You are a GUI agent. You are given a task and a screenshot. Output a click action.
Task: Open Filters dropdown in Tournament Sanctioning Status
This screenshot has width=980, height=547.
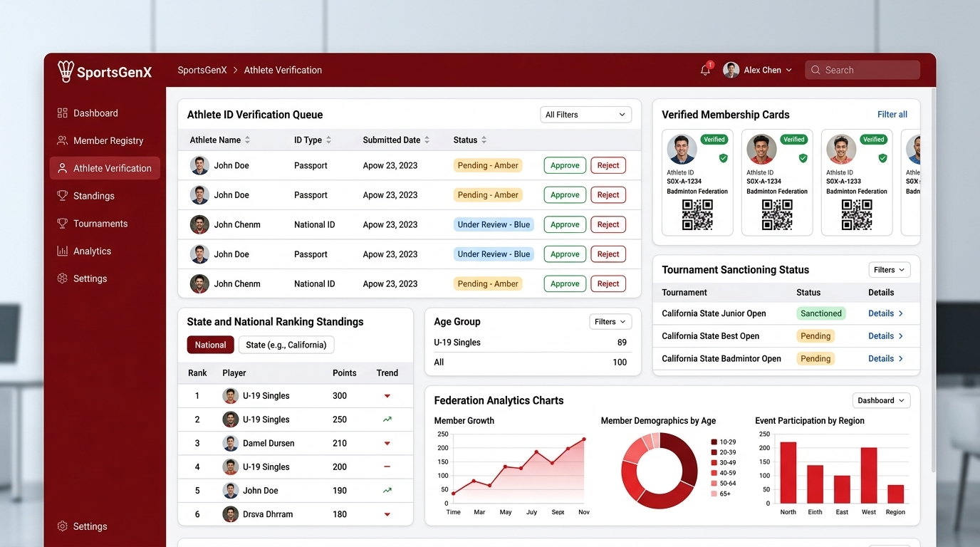tap(890, 270)
